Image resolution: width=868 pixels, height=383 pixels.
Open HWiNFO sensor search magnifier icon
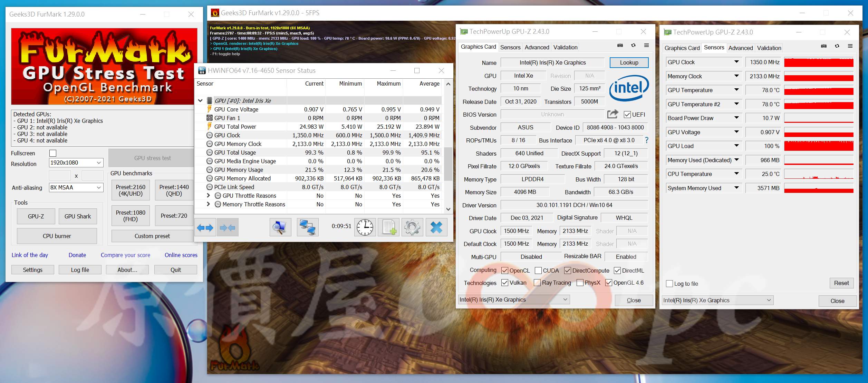pyautogui.click(x=280, y=227)
